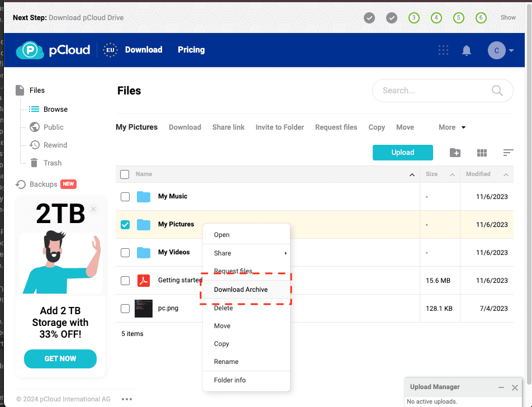This screenshot has width=532, height=407.
Task: Choose Copy in the context menu
Action: click(x=246, y=344)
